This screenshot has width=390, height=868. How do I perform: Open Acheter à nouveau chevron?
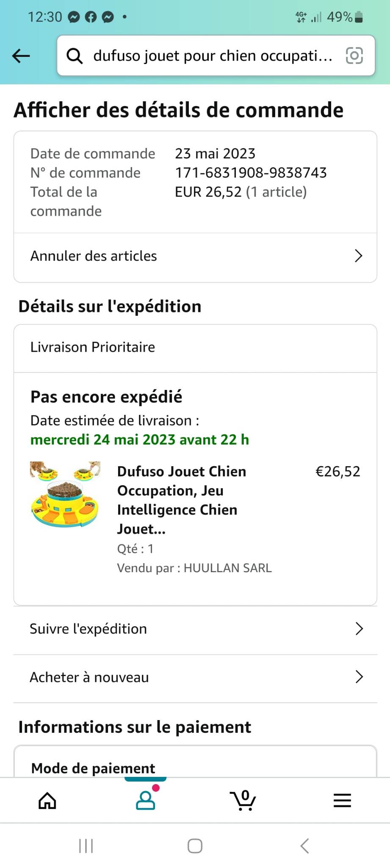pyautogui.click(x=359, y=677)
